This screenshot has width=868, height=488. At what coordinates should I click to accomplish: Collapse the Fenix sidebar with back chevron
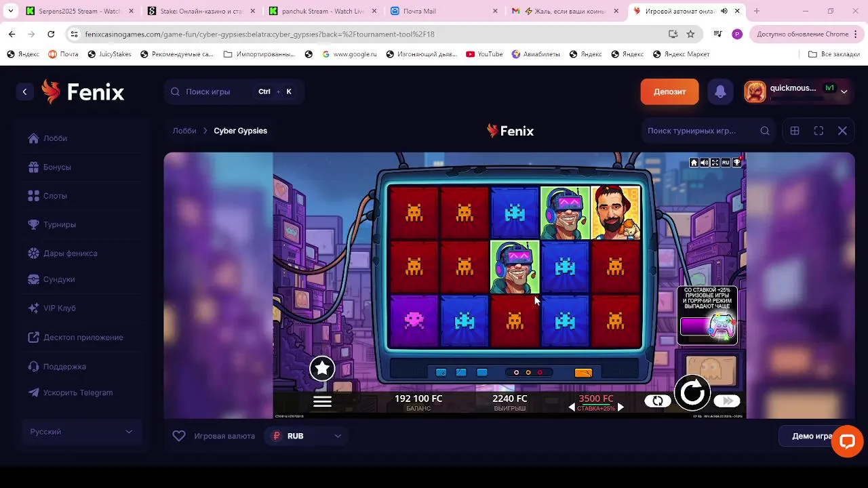24,91
